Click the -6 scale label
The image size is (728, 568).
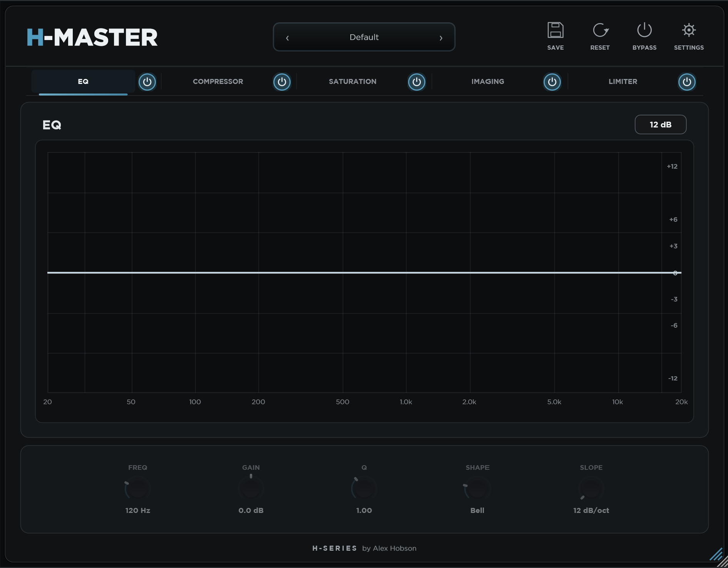coord(674,325)
